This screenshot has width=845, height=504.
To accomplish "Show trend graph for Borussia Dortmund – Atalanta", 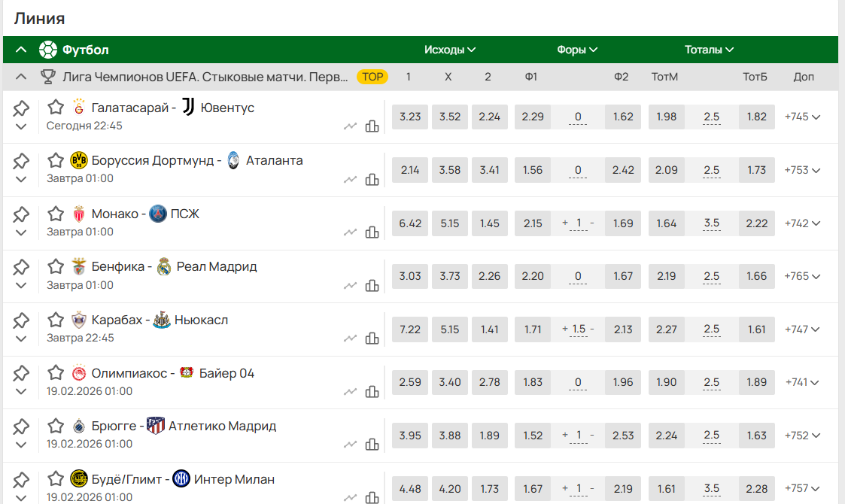I will 350,179.
